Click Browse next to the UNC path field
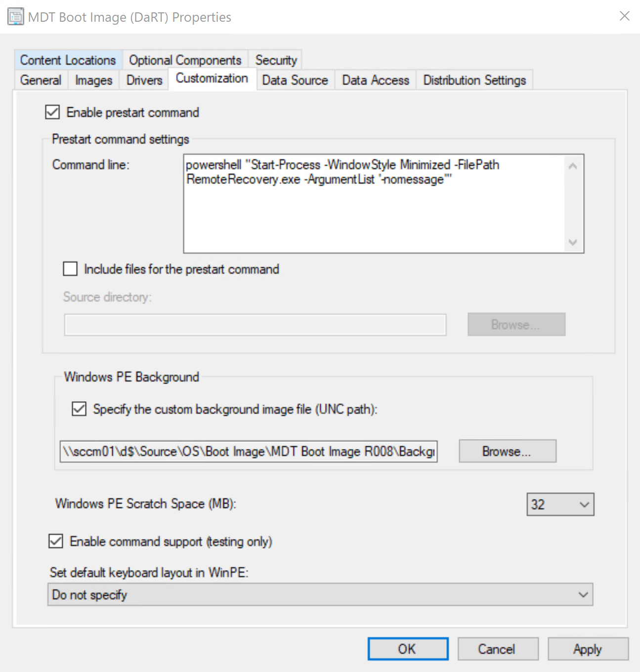 507,451
